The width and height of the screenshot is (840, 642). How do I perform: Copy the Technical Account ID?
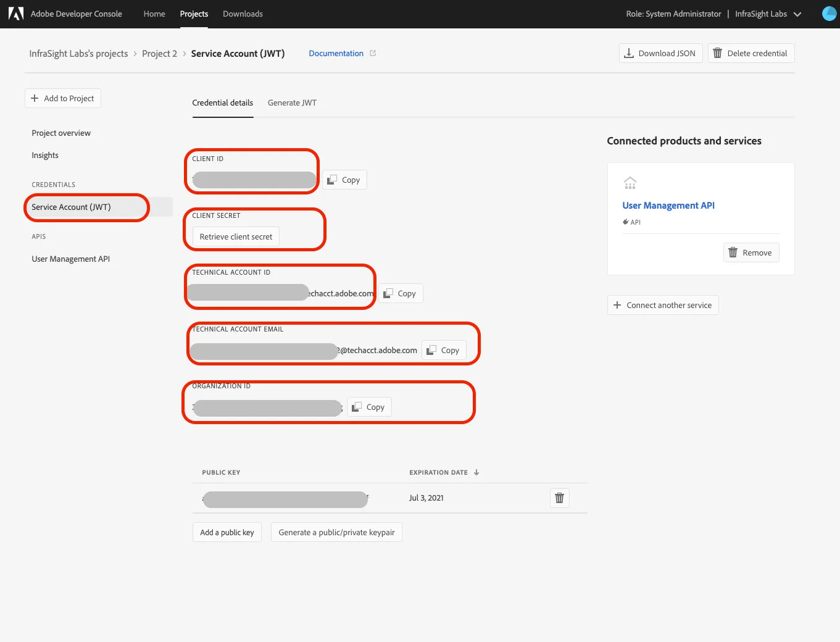coord(401,293)
